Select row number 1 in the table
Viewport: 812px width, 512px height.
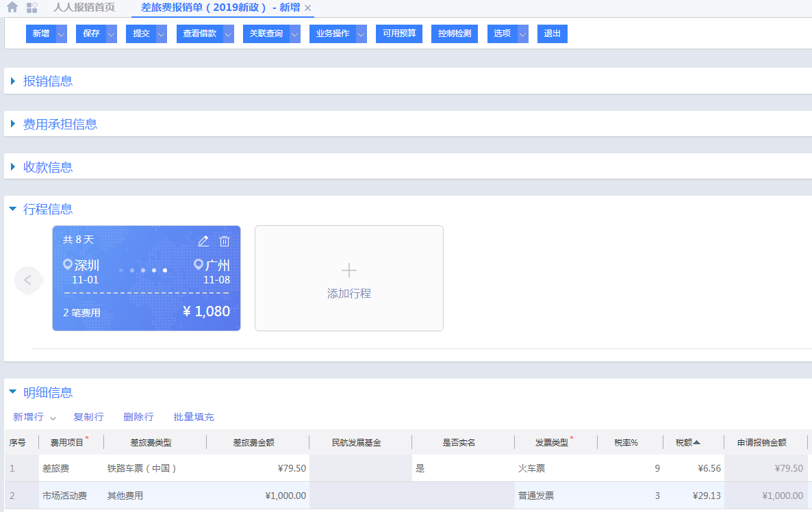(x=22, y=468)
